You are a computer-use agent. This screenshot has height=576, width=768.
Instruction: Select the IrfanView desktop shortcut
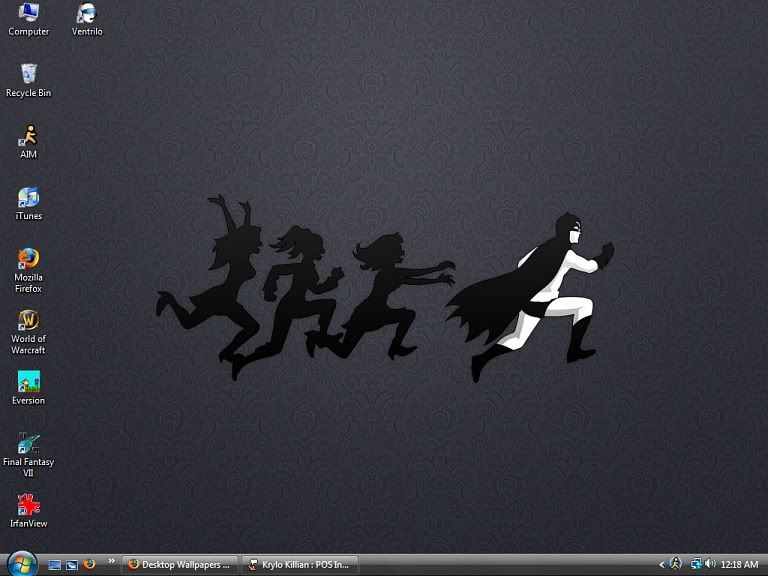click(x=28, y=511)
